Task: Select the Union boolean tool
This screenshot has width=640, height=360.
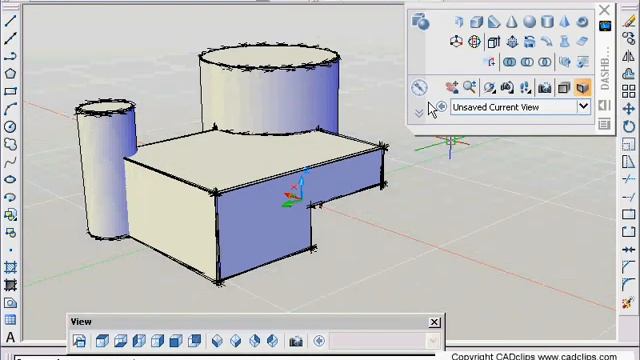Action: [509, 62]
